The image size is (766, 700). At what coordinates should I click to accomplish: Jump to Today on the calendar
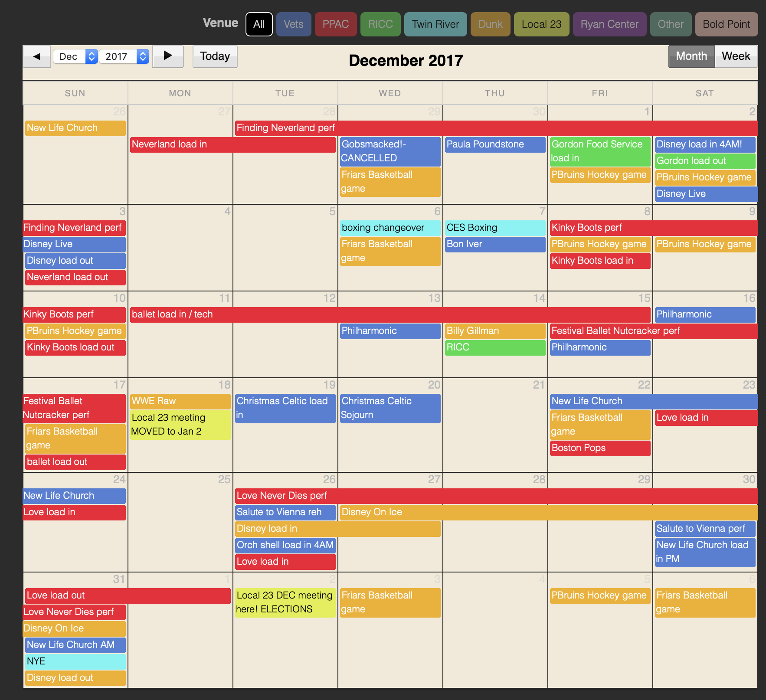coord(215,56)
